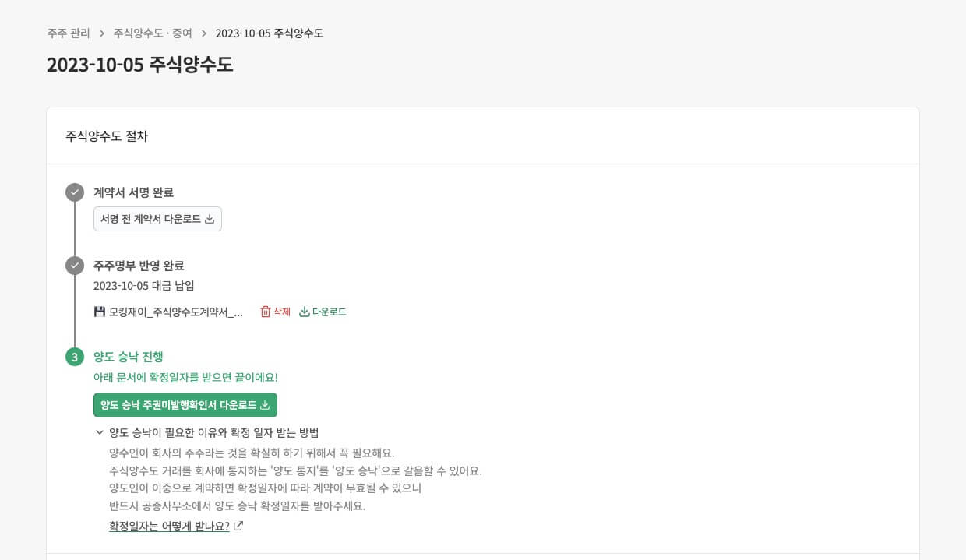The height and width of the screenshot is (560, 966).
Task: Select the current breadcrumb 2023-10-05 주식양수도
Action: (x=269, y=33)
